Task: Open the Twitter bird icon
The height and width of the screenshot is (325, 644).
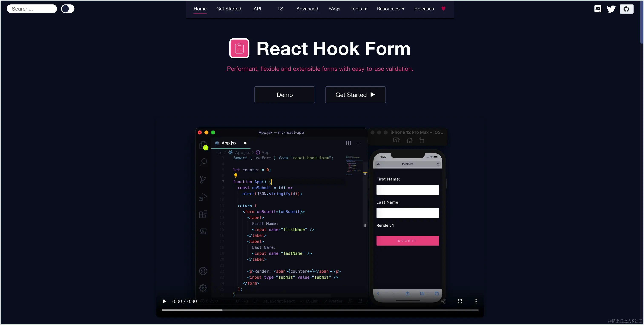Action: coord(611,9)
